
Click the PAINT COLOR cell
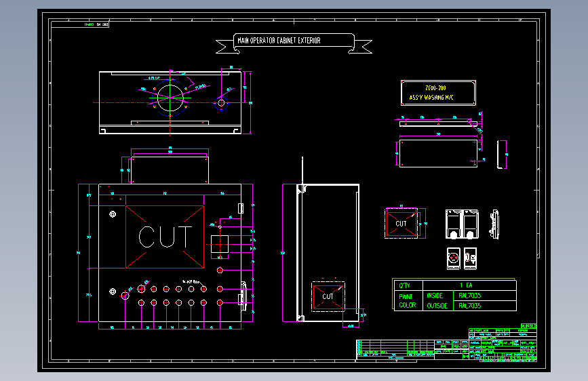[x=408, y=301]
